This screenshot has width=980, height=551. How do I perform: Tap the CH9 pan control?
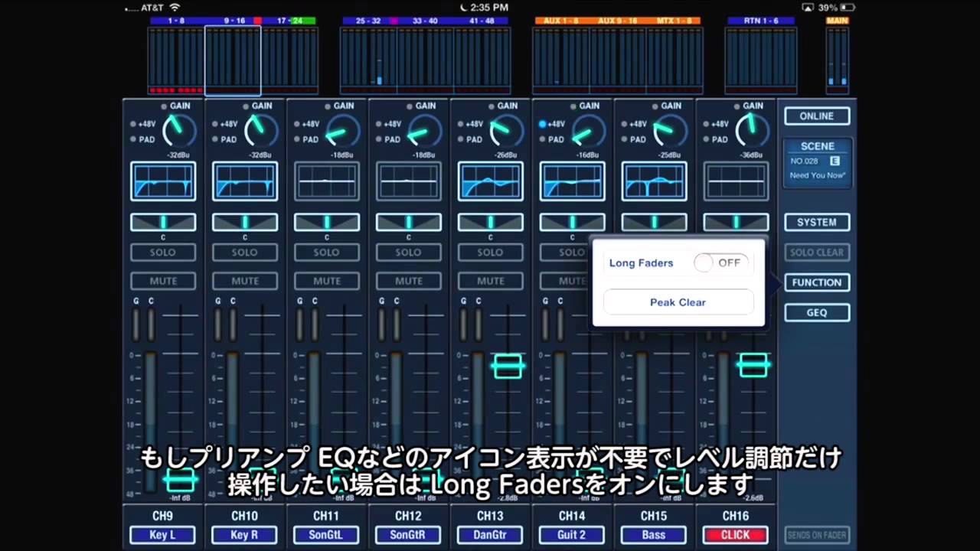pos(163,222)
